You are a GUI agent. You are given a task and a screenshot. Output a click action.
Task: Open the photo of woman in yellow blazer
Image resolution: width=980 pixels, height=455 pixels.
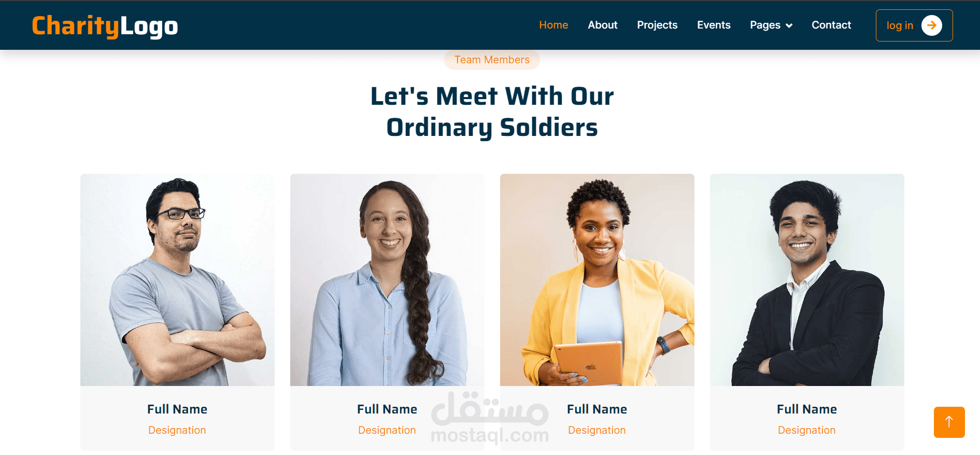tap(597, 280)
